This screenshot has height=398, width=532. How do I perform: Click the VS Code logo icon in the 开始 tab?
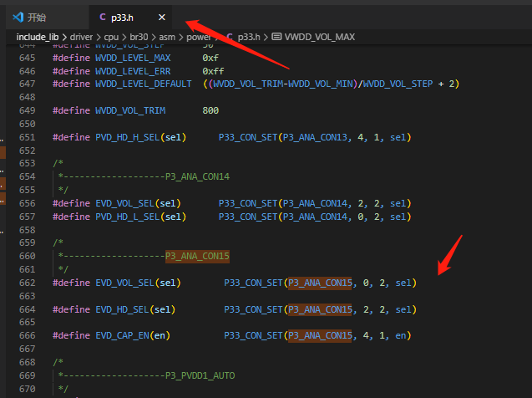(18, 17)
